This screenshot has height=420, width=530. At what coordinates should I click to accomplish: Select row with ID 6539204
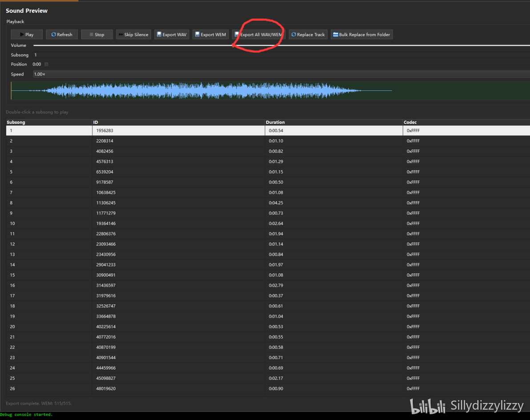coord(268,172)
